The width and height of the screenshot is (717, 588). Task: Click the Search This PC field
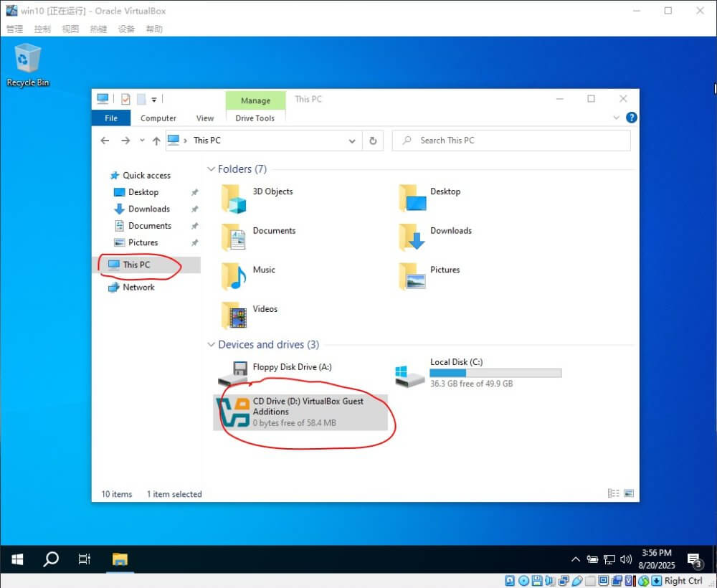click(511, 141)
